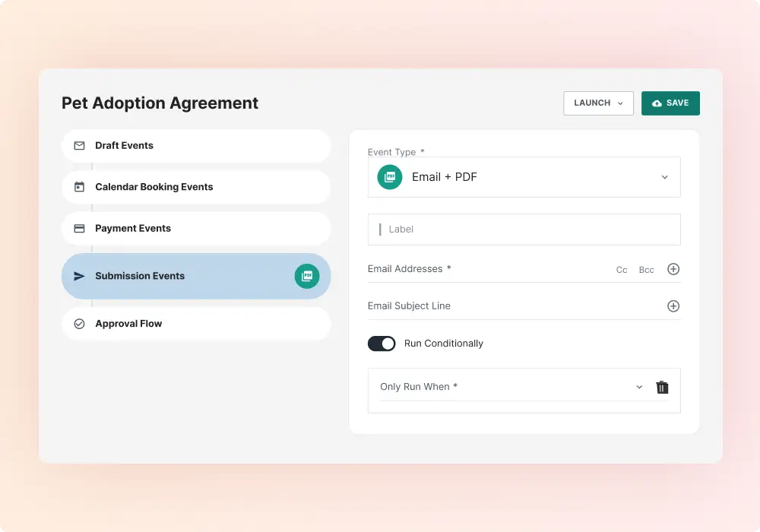
Task: Add an email address with the plus icon
Action: point(673,269)
